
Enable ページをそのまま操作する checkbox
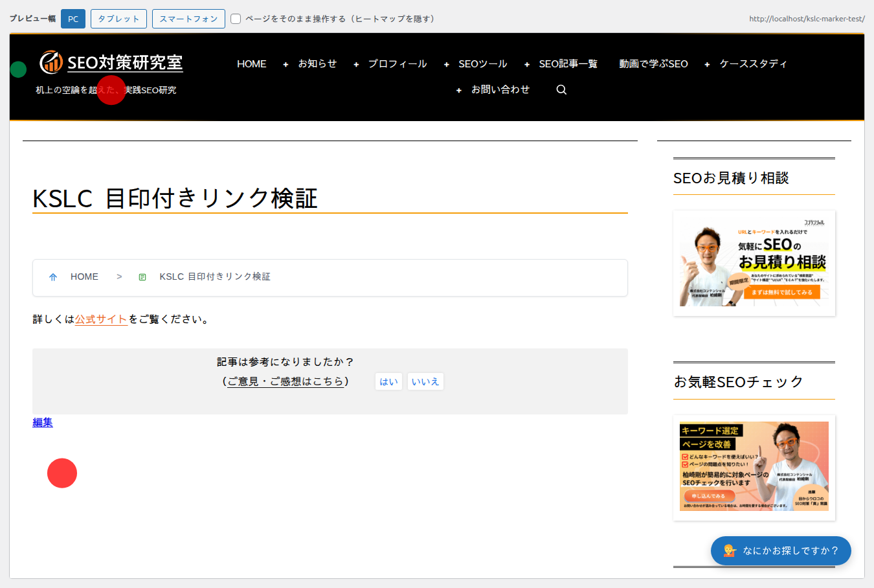pyautogui.click(x=236, y=19)
